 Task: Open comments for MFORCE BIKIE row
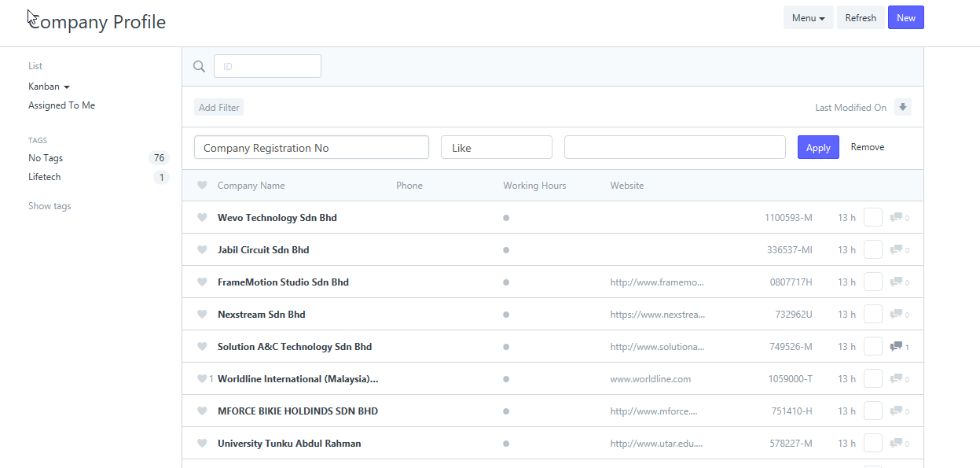click(899, 411)
